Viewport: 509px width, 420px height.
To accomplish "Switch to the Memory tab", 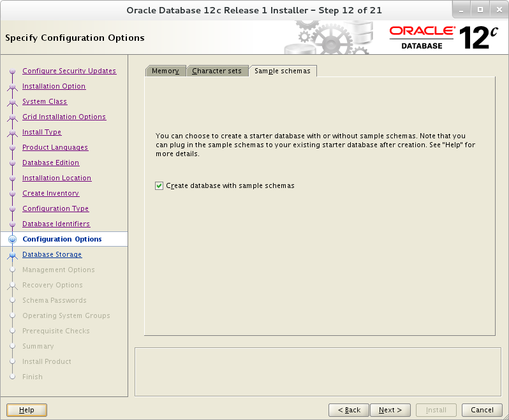I will tap(166, 71).
